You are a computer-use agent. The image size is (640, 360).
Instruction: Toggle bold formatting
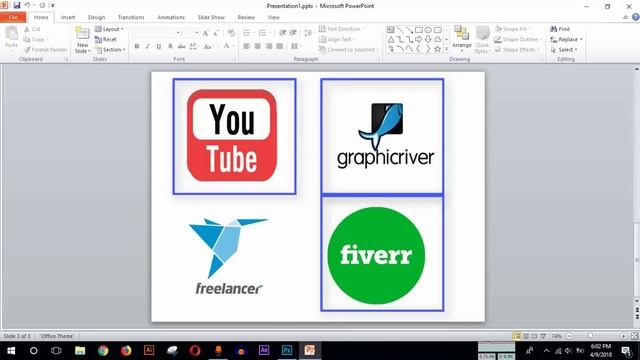coord(137,46)
